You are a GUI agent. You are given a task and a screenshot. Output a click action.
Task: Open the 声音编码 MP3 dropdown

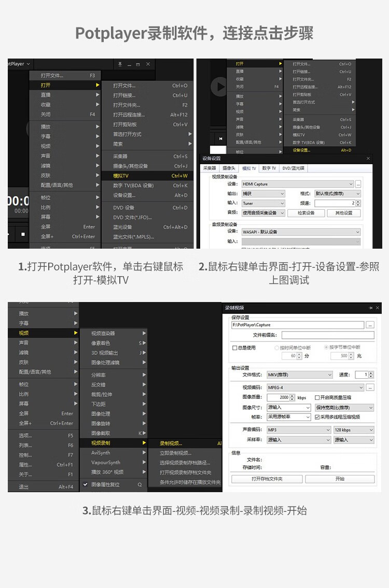[299, 430]
